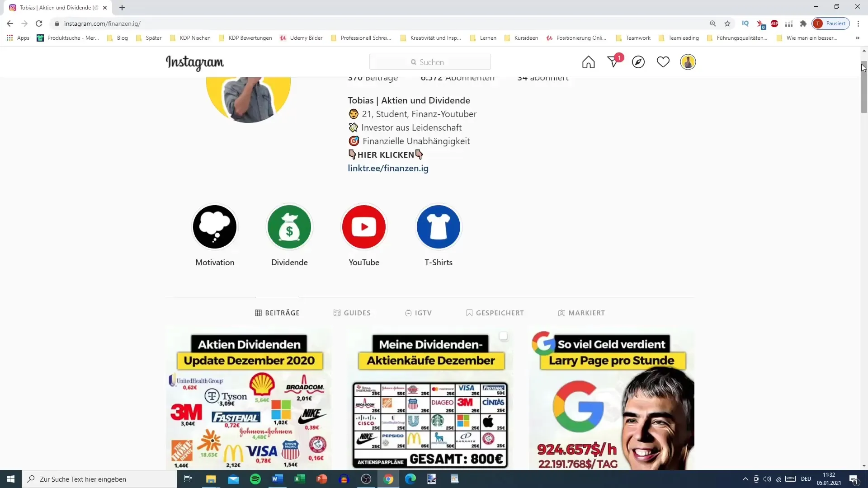This screenshot has height=488, width=868.
Task: Open the Adblock Plus extension icon
Action: (774, 23)
